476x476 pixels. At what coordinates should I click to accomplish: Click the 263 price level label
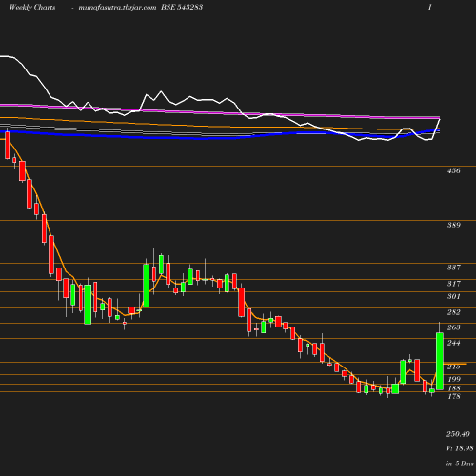coord(453,327)
